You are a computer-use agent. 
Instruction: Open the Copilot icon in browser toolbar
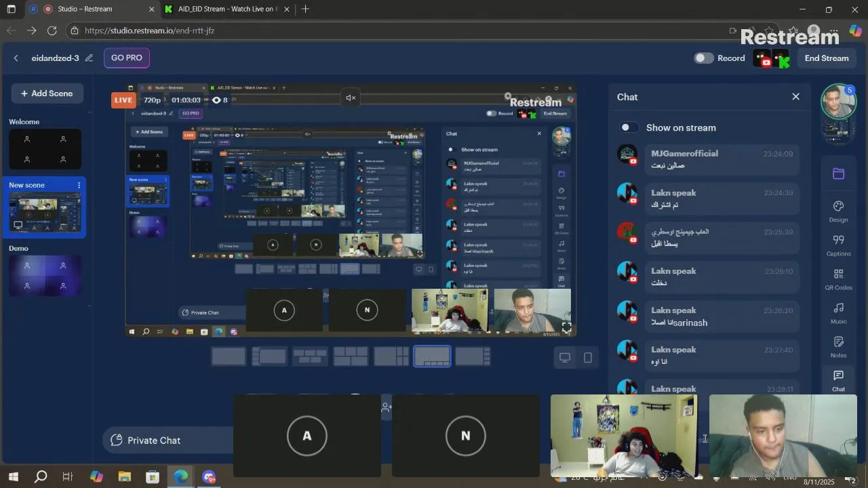coord(855,30)
